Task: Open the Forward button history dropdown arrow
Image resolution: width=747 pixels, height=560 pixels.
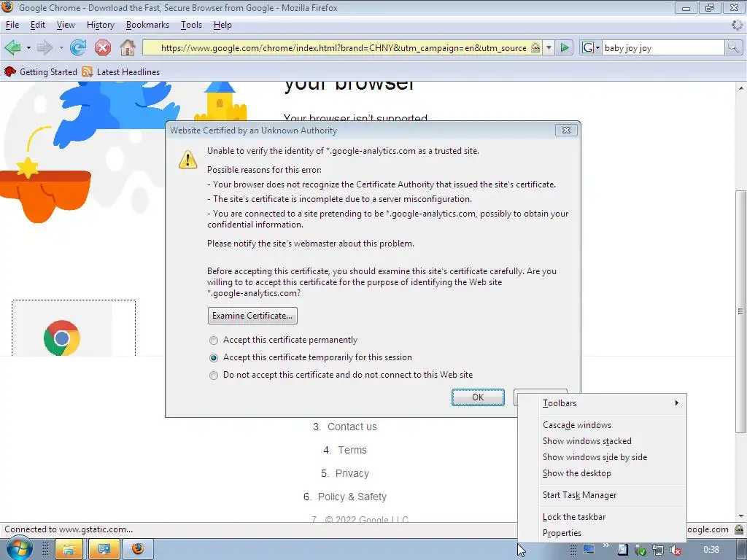Action: 61,47
